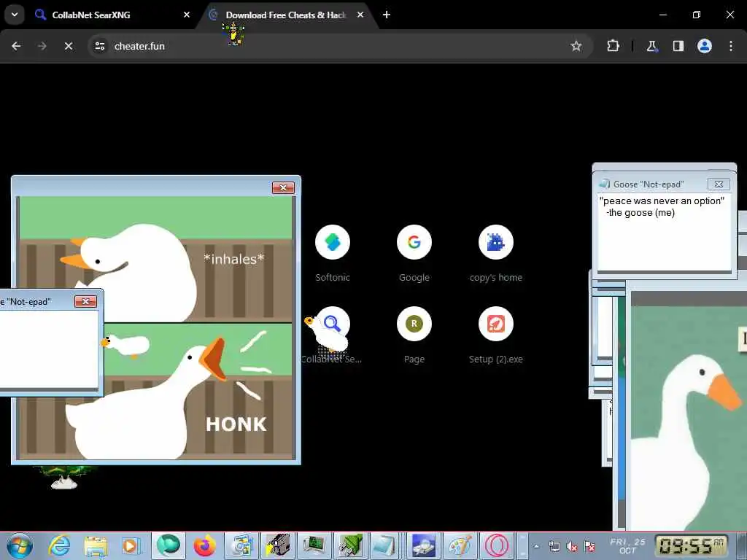Stop loading the current page
Viewport: 747px width, 560px height.
tap(69, 46)
